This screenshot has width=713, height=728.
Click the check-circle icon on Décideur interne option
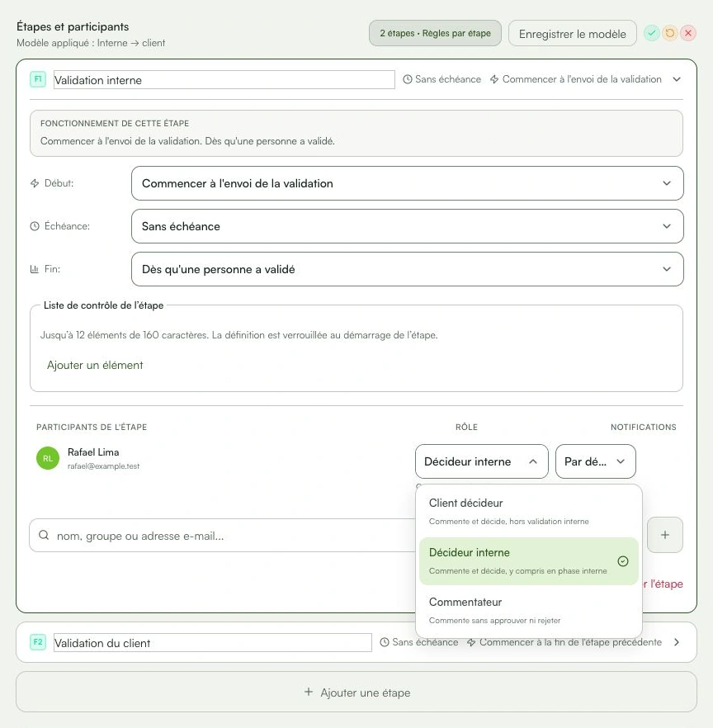click(623, 561)
